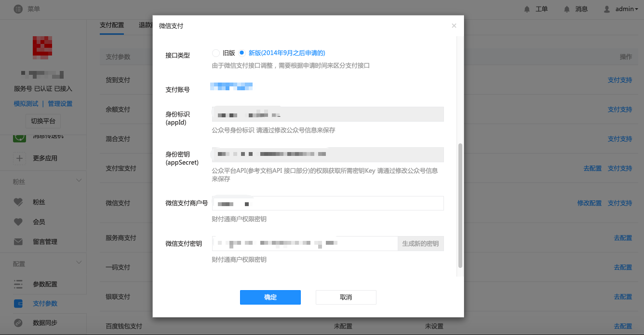Click 支付支持 link in 货到支付 row
The width and height of the screenshot is (644, 335).
[620, 80]
